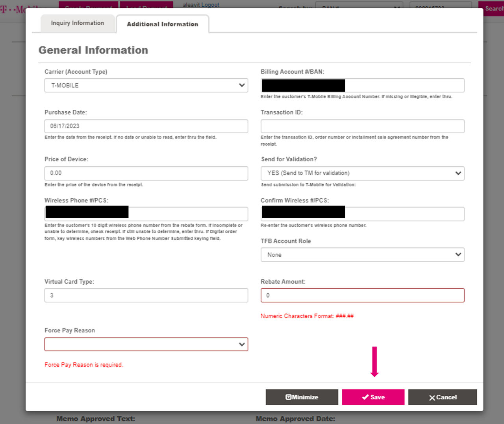
Task: Click the 'Memo Approved Text:' label in background
Action: [96, 418]
